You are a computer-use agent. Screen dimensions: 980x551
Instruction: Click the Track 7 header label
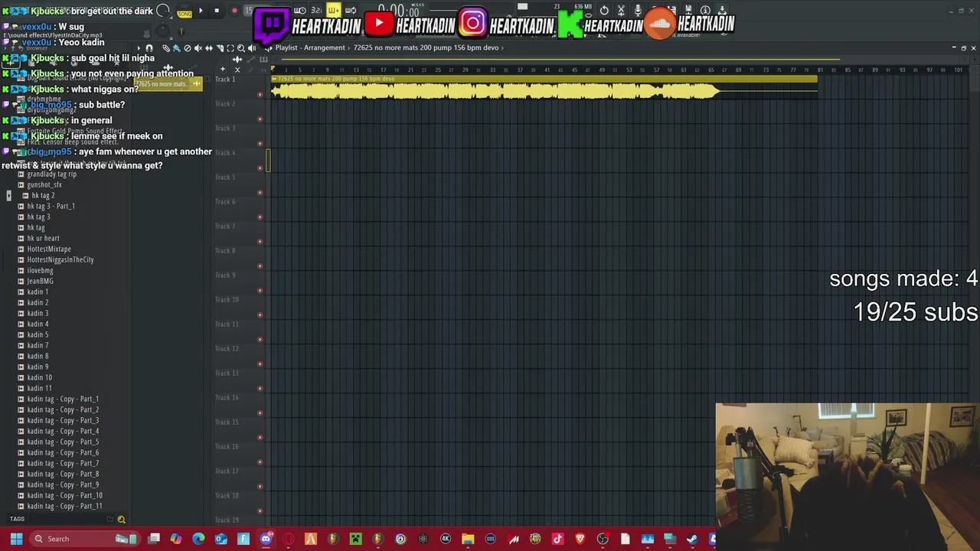pos(225,227)
